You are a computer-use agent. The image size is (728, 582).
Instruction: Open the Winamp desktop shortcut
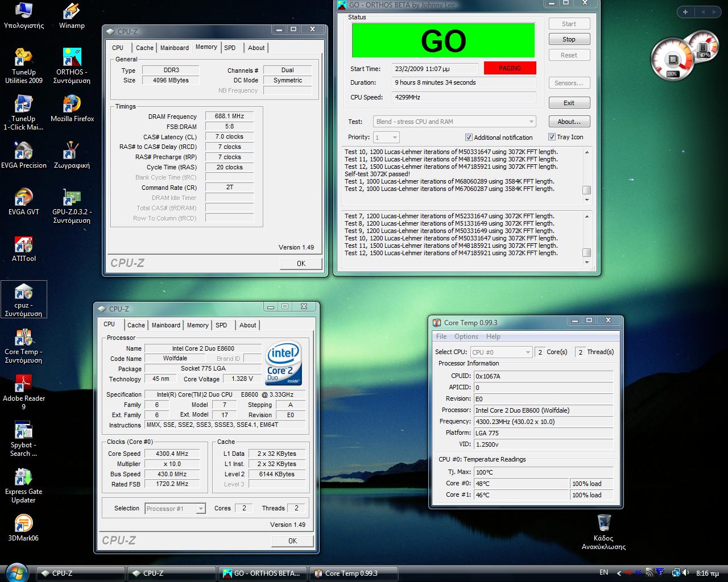[x=72, y=16]
